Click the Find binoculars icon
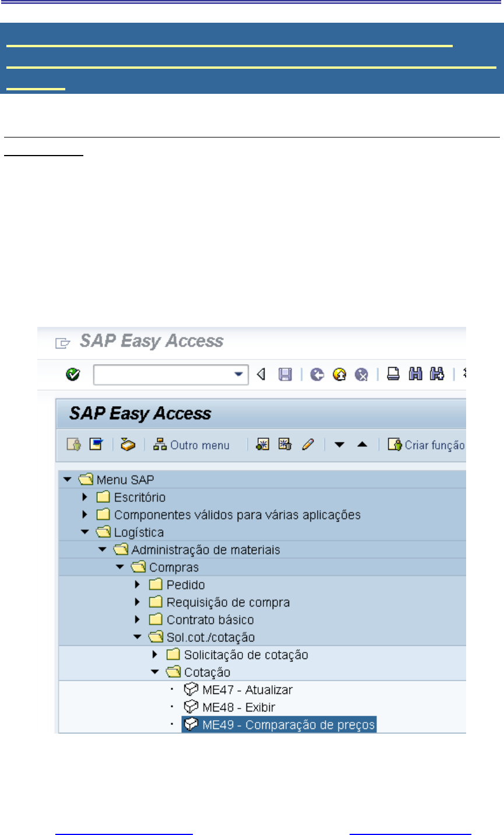This screenshot has width=504, height=835. click(415, 375)
